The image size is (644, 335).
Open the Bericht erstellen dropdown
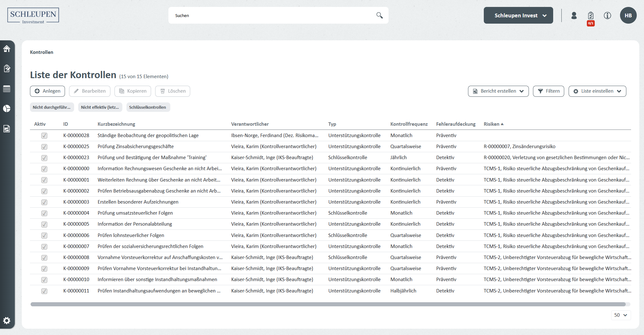[498, 91]
